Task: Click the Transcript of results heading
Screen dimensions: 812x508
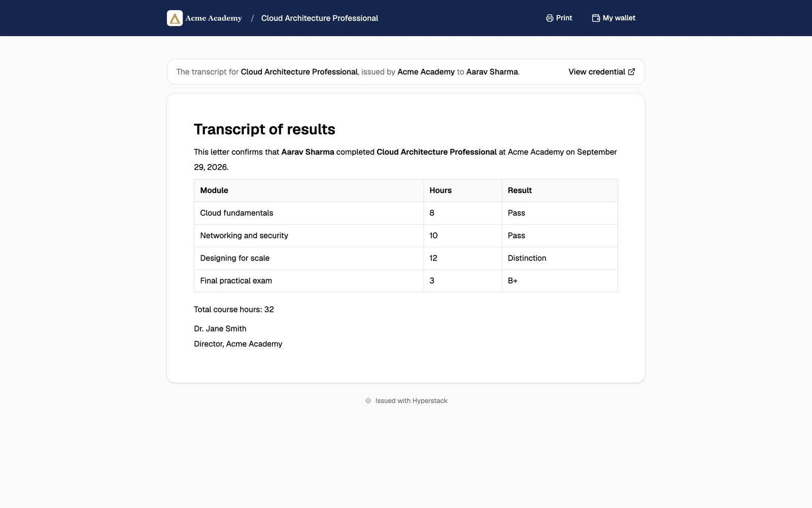Action: (x=264, y=130)
